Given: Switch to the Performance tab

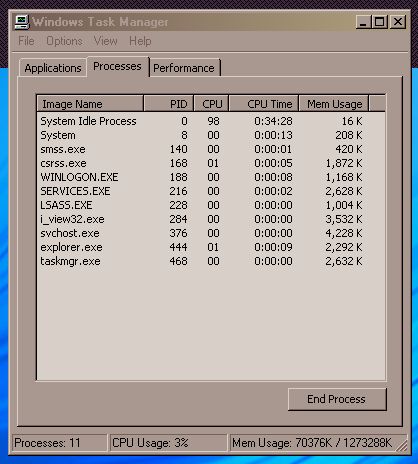Looking at the screenshot, I should 184,68.
